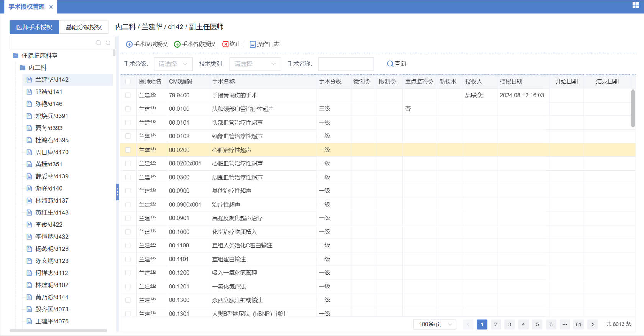Collapse the 住院临床科室 tree node
Screen dimensions: 644x336
[16, 56]
